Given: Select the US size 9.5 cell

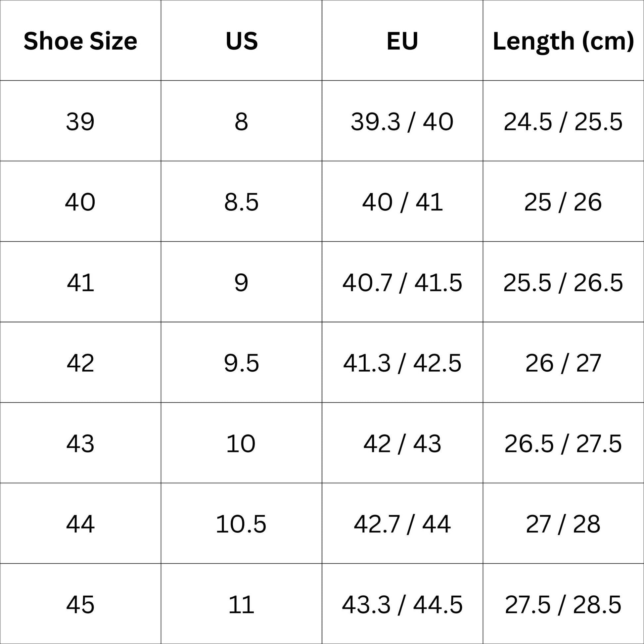Looking at the screenshot, I should (241, 363).
